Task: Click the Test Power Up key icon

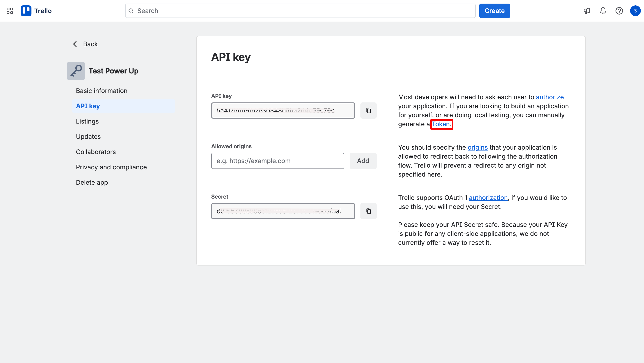Action: tap(76, 71)
